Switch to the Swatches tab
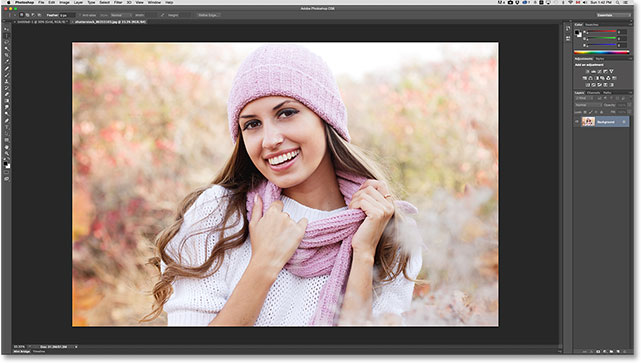 pyautogui.click(x=592, y=25)
